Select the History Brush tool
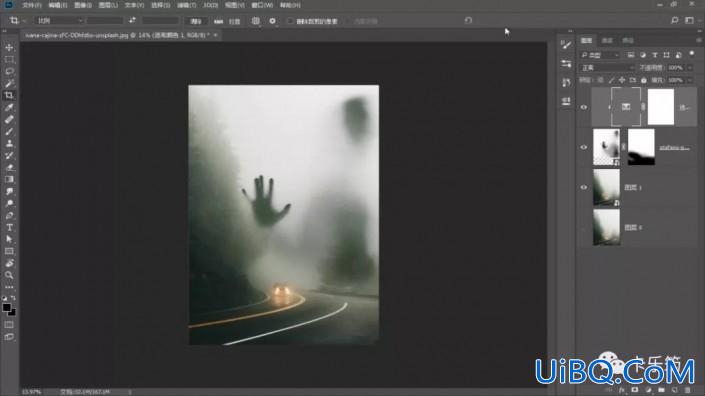The image size is (705, 396). pos(9,156)
